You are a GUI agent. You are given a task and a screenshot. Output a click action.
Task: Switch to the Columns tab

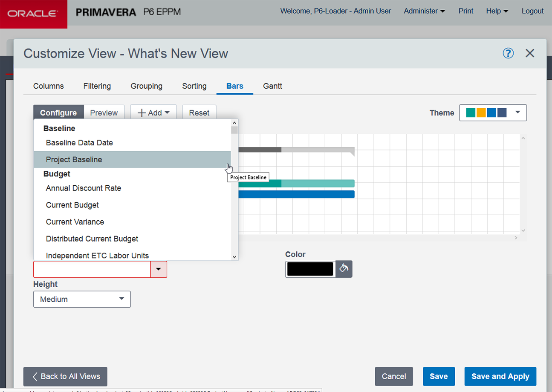[x=49, y=86]
